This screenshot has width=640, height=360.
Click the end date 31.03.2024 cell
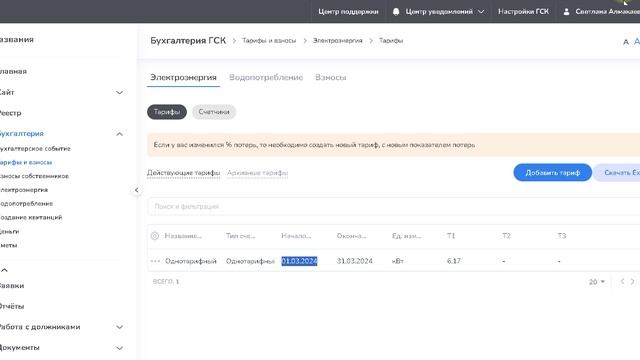(354, 261)
